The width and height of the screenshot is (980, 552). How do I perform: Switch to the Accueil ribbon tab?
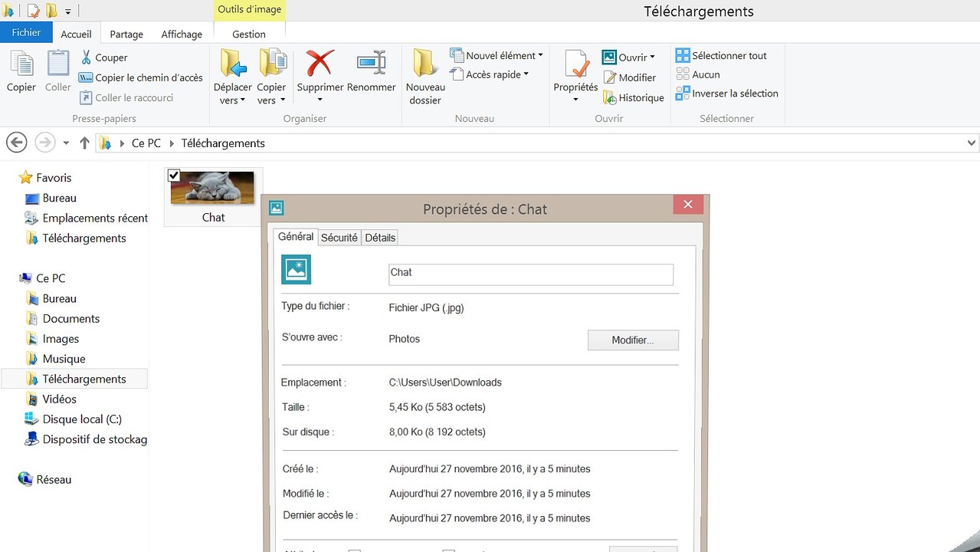pos(77,34)
